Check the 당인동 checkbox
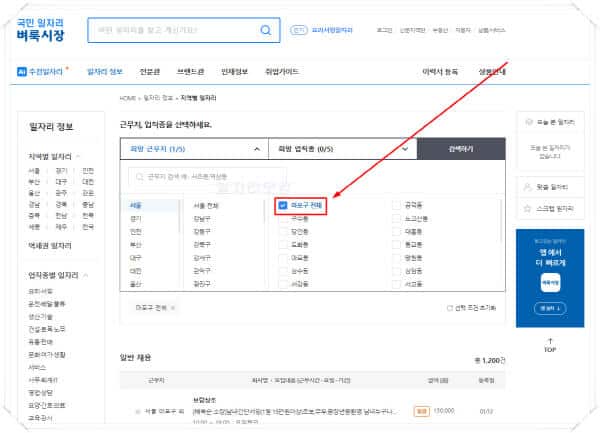The image size is (600, 433). (283, 232)
